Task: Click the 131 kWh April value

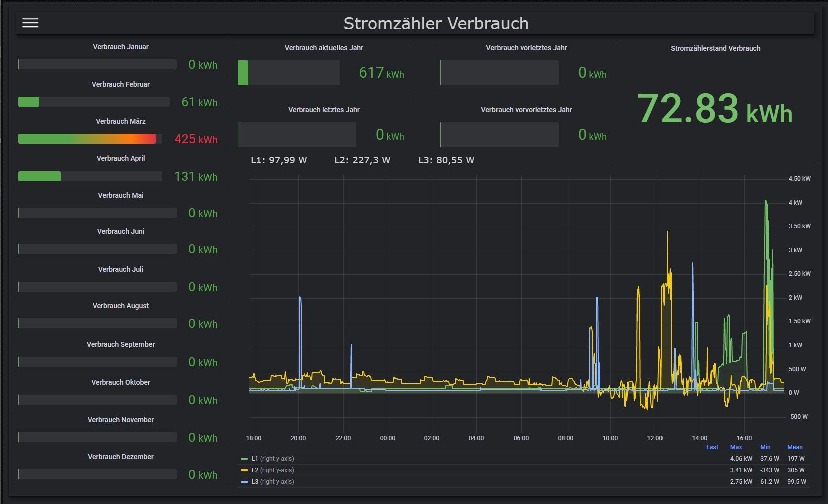Action: pos(196,177)
